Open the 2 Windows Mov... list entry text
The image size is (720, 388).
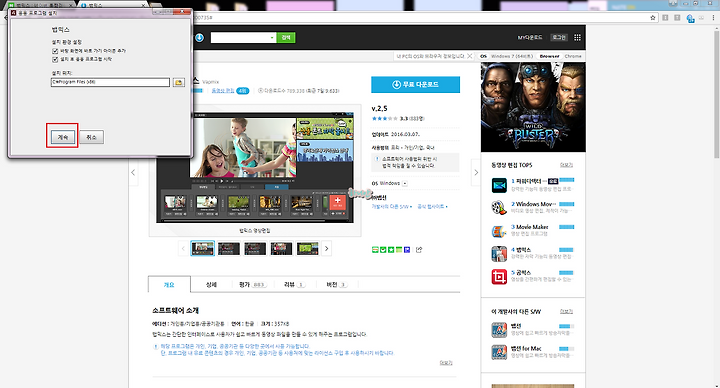pos(534,204)
